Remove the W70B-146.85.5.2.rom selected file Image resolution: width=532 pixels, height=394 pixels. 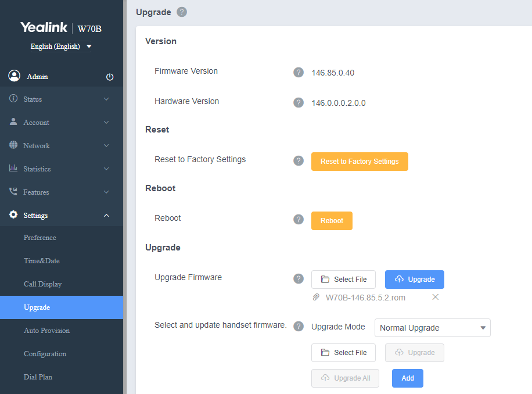436,298
